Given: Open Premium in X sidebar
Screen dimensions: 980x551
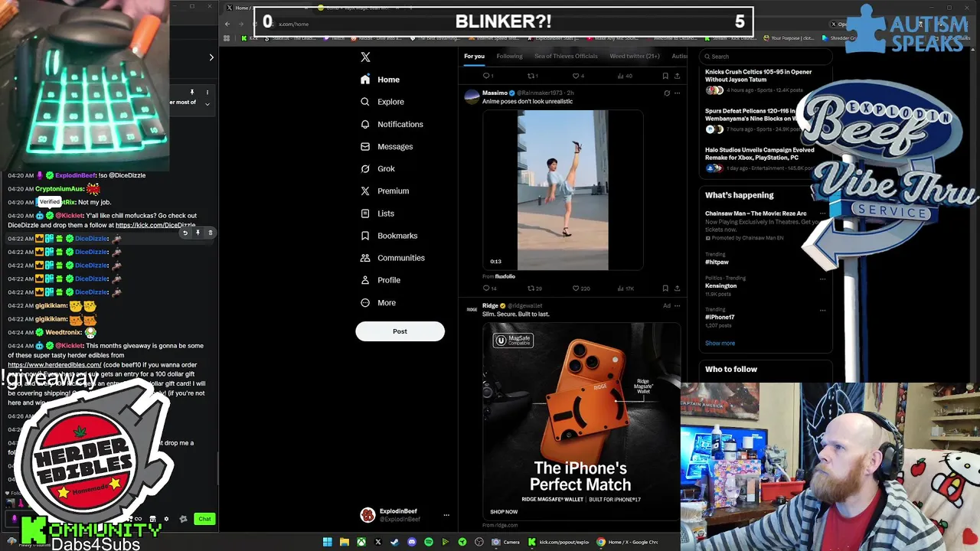Looking at the screenshot, I should click(x=384, y=191).
